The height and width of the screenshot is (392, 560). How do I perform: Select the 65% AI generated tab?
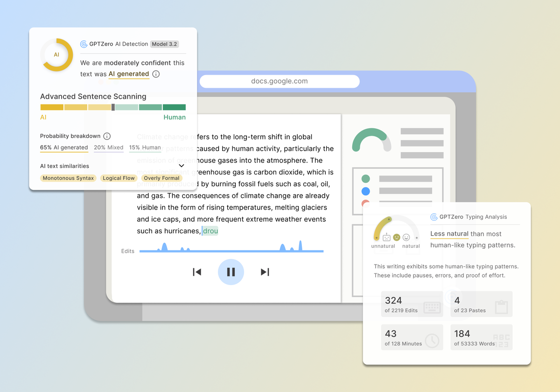[x=64, y=147]
